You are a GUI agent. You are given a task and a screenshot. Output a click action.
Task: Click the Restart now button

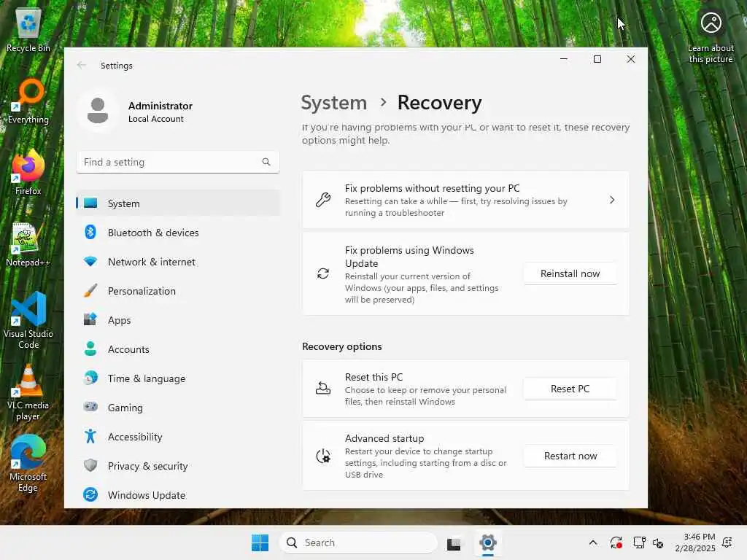pyautogui.click(x=570, y=456)
